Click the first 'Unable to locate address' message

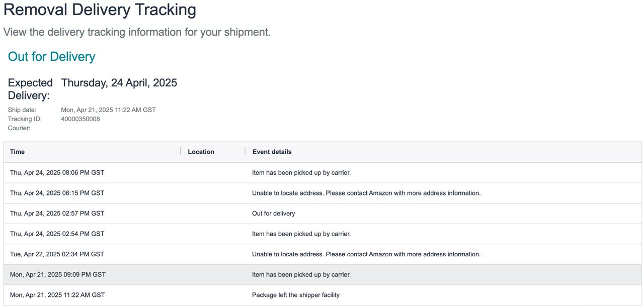(x=366, y=193)
